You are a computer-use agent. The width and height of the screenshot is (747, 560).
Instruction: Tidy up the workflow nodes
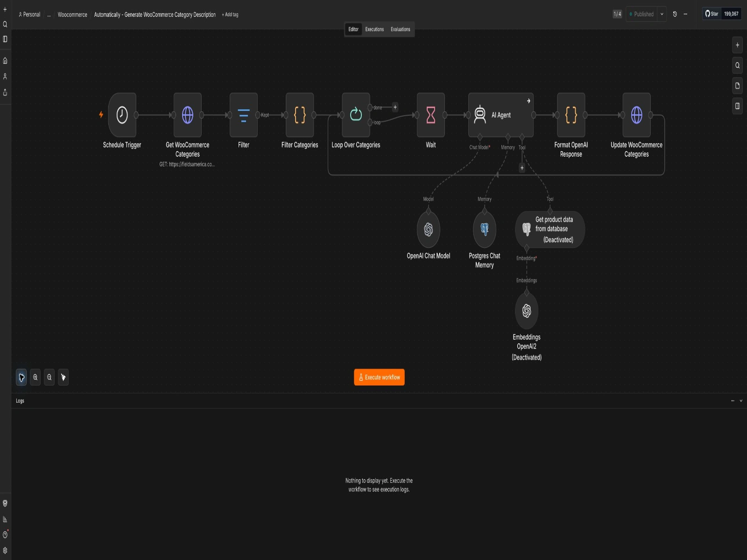pyautogui.click(x=63, y=378)
